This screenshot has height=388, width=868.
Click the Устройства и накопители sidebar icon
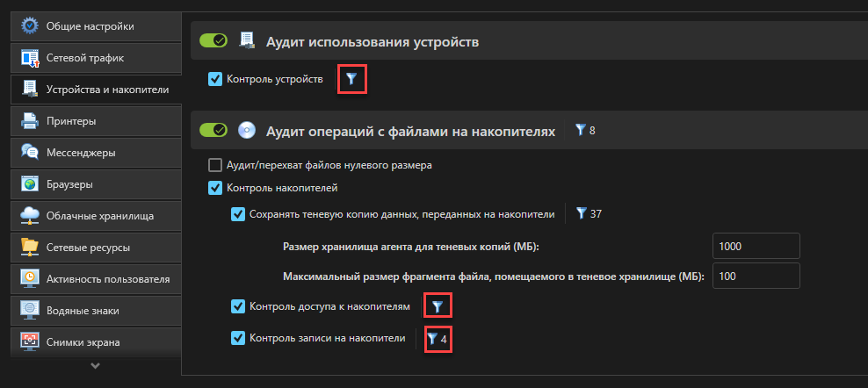(x=29, y=90)
